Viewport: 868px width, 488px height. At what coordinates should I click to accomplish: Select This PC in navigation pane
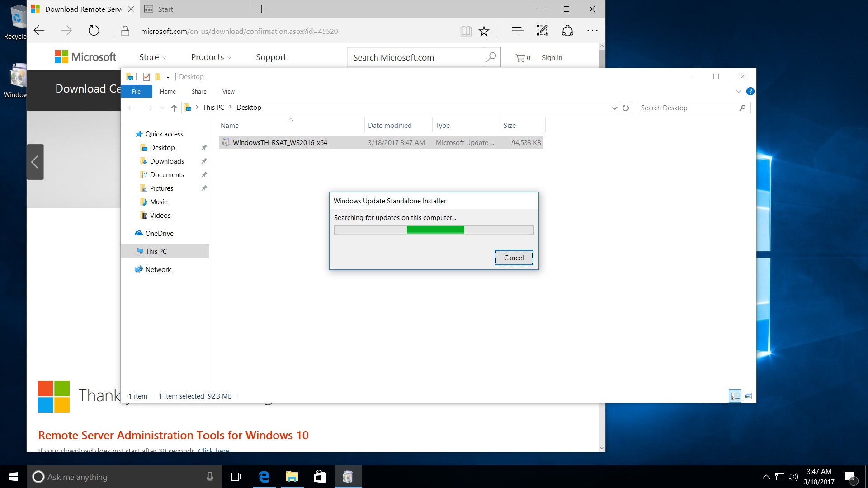pyautogui.click(x=165, y=251)
